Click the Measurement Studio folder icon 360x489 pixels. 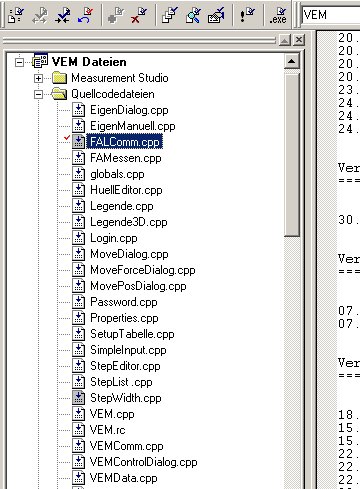coord(60,78)
